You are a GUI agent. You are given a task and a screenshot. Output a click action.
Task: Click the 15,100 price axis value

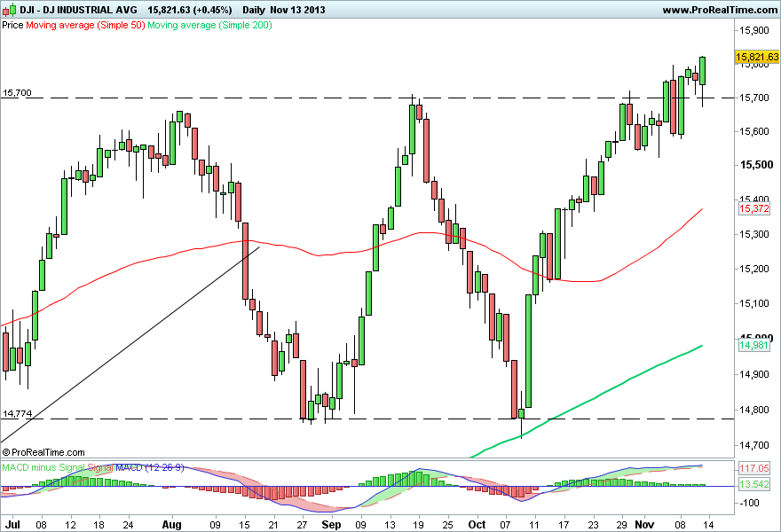pos(753,303)
